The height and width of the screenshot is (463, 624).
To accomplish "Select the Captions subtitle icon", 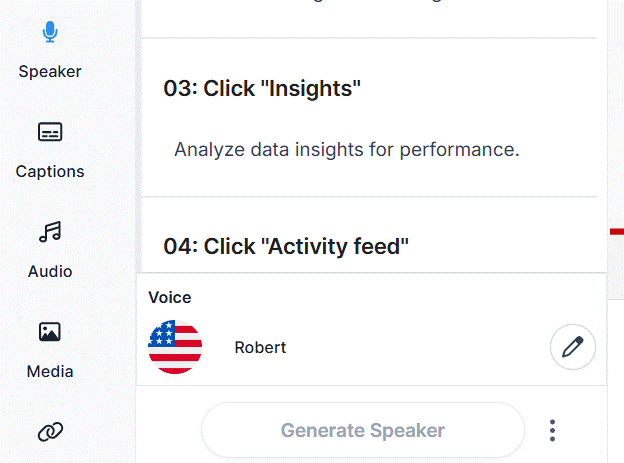I will [x=50, y=132].
